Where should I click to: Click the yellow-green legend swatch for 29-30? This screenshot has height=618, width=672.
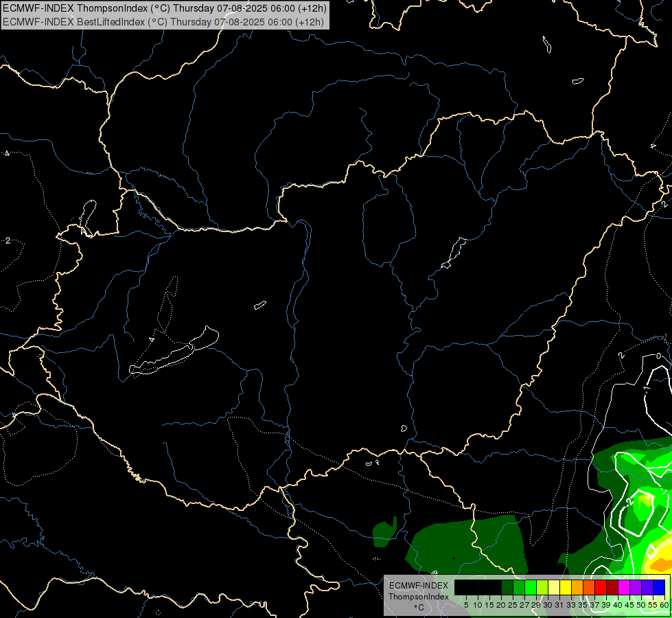pos(542,587)
